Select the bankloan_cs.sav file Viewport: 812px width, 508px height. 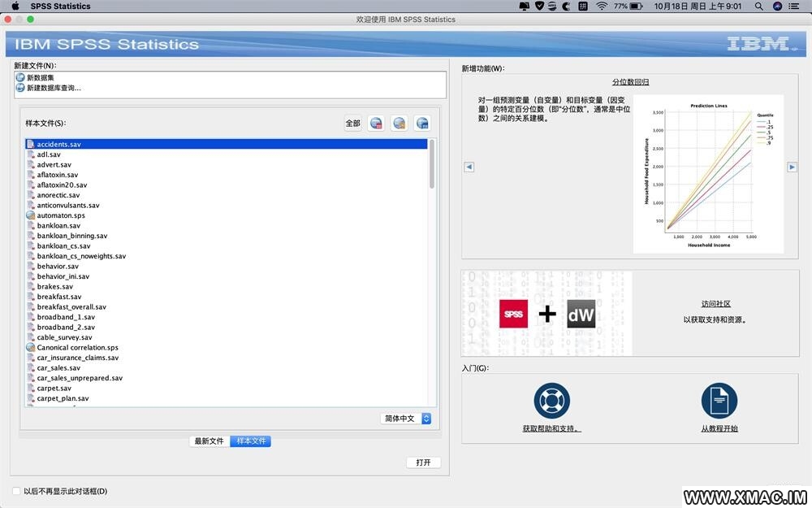(227, 245)
